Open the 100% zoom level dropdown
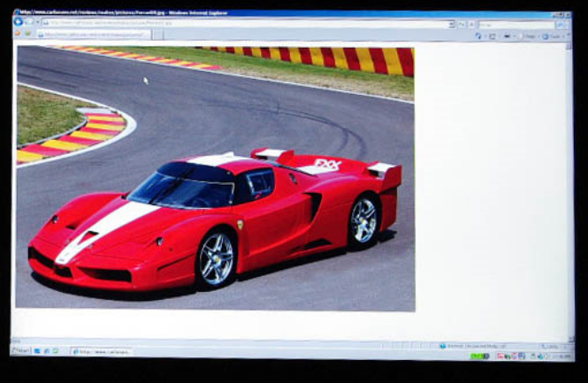Screen dimensions: 588x383 pos(554,347)
